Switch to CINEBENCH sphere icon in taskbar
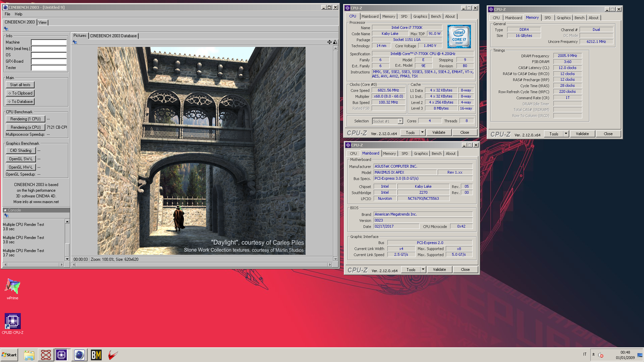The height and width of the screenshot is (362, 644). (x=79, y=355)
